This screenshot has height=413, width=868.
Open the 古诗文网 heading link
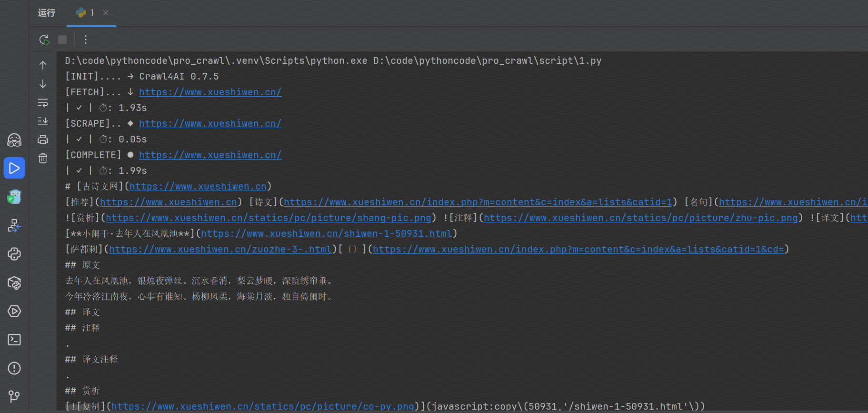(x=198, y=186)
